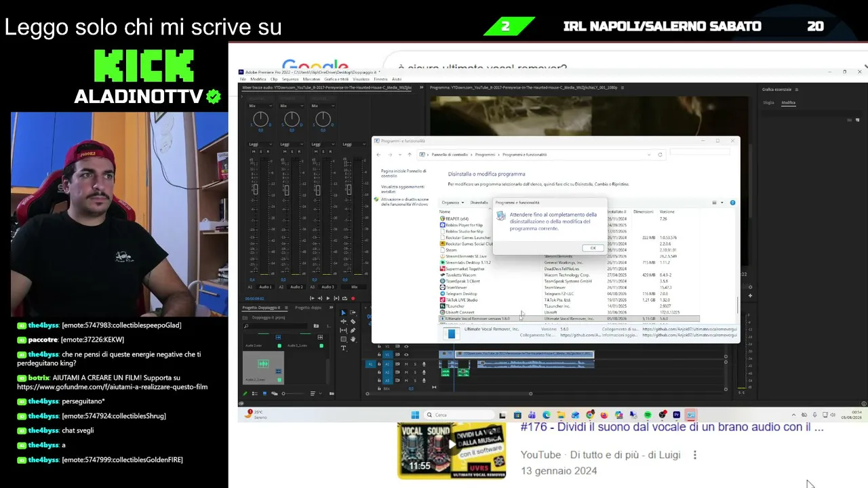
Task: Open the Organizza dropdown
Action: 453,203
